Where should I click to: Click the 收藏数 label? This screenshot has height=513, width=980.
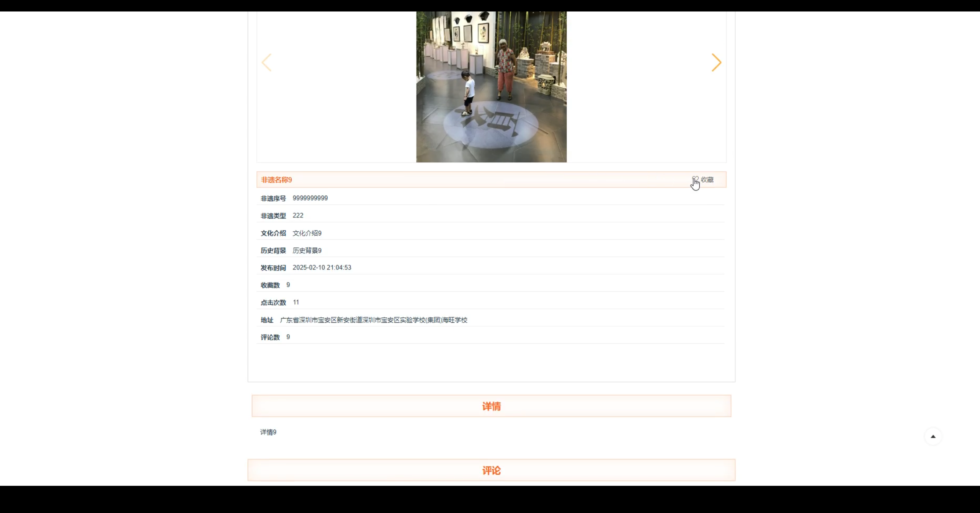point(270,285)
